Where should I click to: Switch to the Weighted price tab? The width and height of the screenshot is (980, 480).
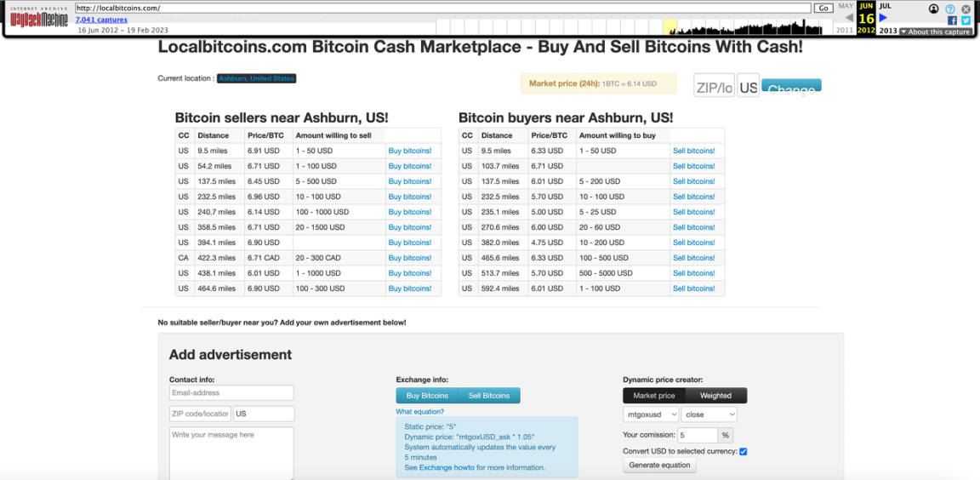click(x=715, y=396)
